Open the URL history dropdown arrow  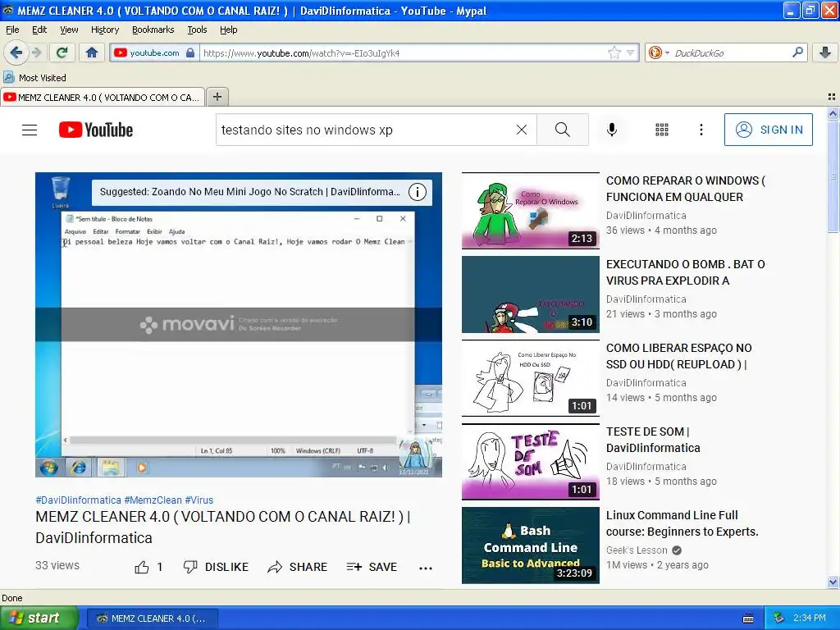pos(631,52)
